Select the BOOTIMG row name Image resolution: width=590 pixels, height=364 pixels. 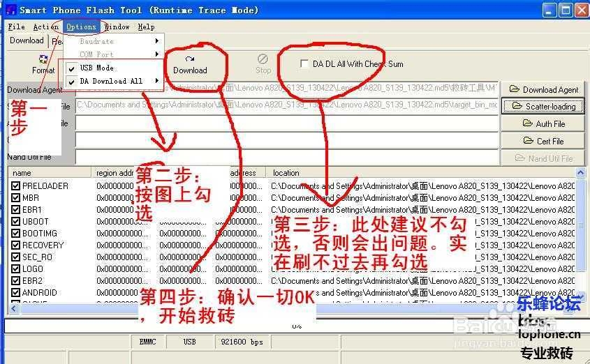40,234
